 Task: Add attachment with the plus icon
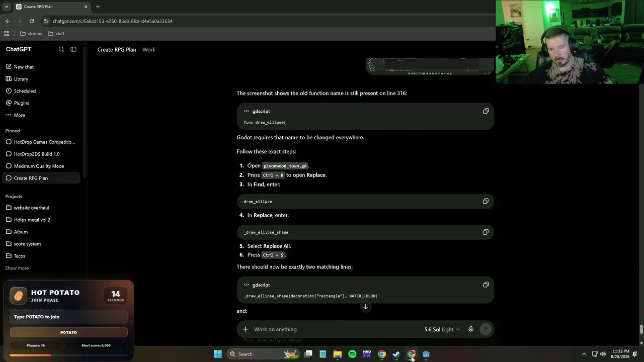[246, 329]
